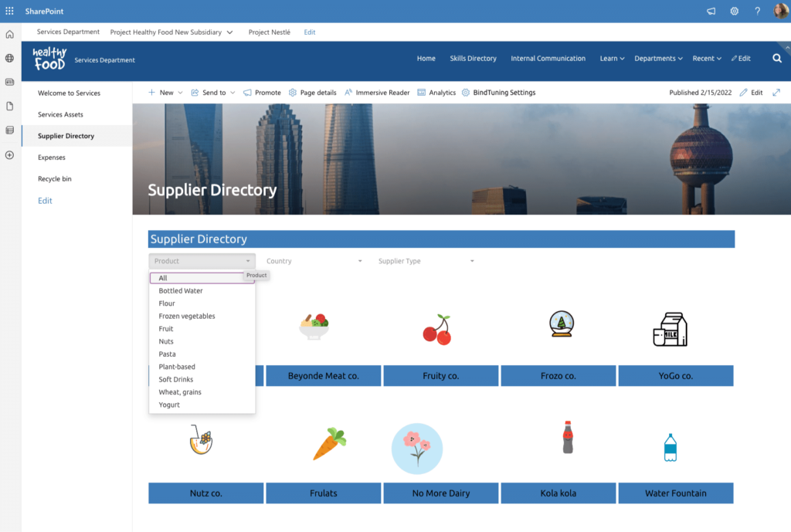Choose Plant-based from Product list
The width and height of the screenshot is (791, 532).
[x=202, y=366]
